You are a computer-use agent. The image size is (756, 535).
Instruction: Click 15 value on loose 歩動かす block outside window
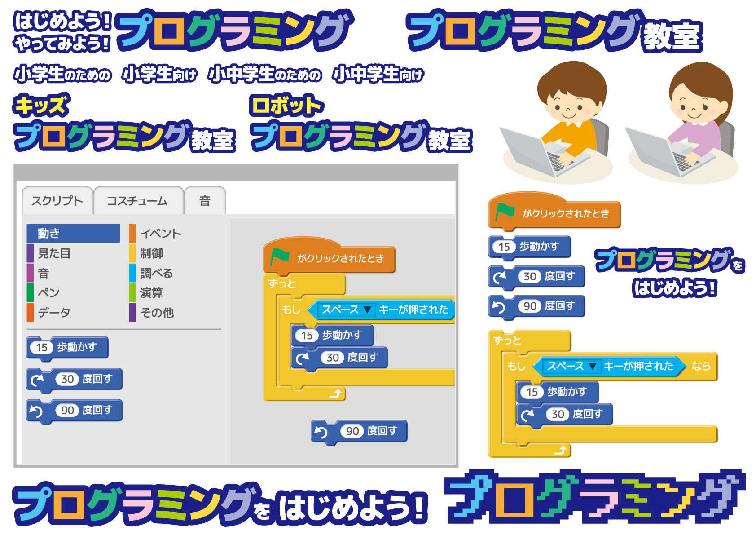[x=504, y=247]
